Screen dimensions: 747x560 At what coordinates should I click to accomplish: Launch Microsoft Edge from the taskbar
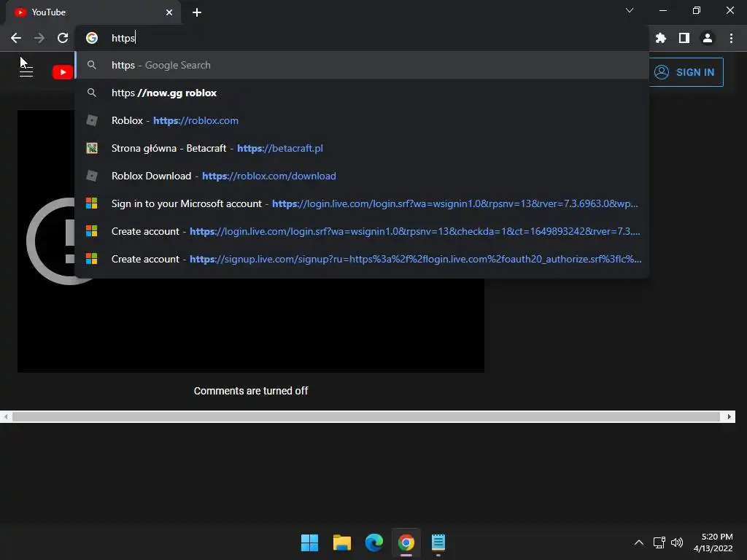point(374,542)
